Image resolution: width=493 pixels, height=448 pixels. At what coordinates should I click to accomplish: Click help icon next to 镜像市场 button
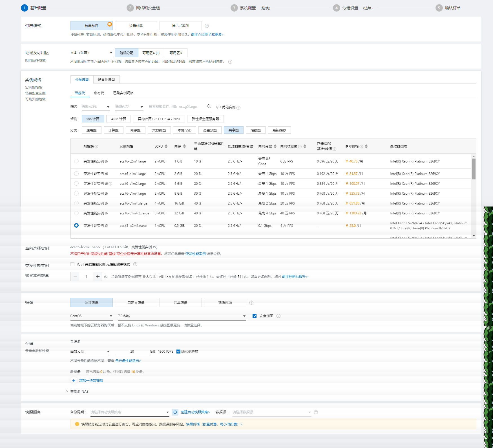coord(251,303)
